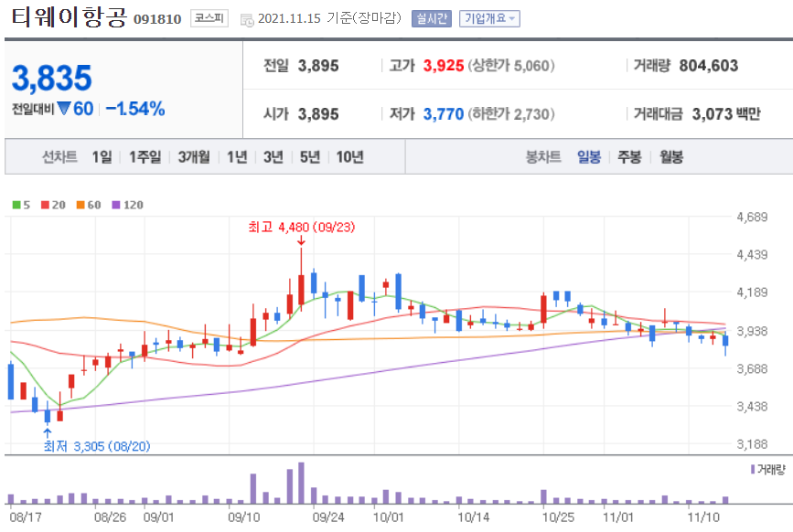Image resolution: width=793 pixels, height=532 pixels.
Task: Click the red 20-day moving average legend
Action: (x=53, y=205)
